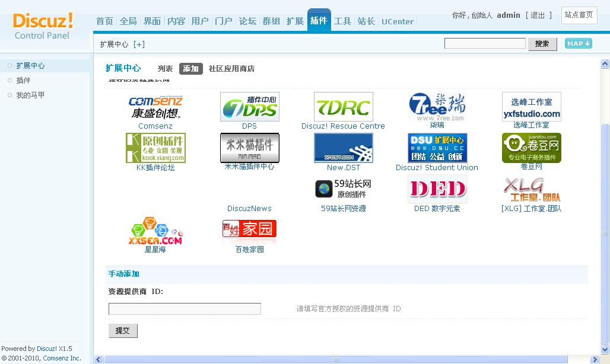Screen dimensions: 610x364
Task: Open the 17DST.COM New.DST logo
Action: click(343, 148)
